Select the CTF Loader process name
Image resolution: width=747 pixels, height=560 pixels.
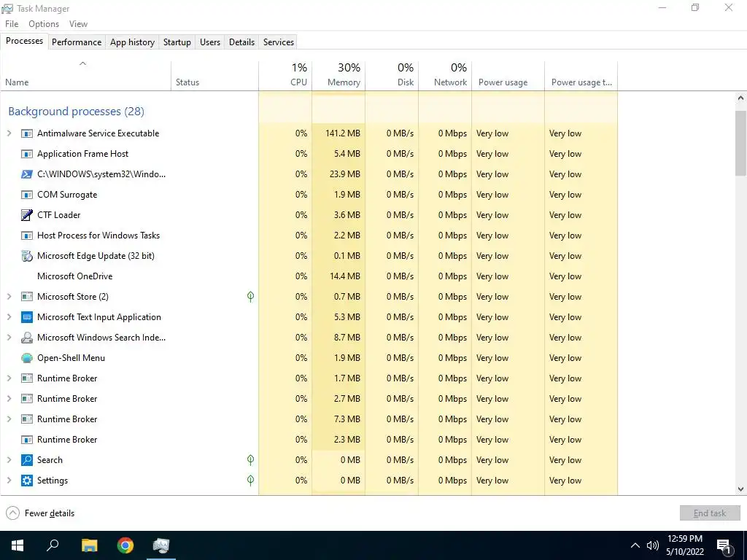(x=59, y=215)
